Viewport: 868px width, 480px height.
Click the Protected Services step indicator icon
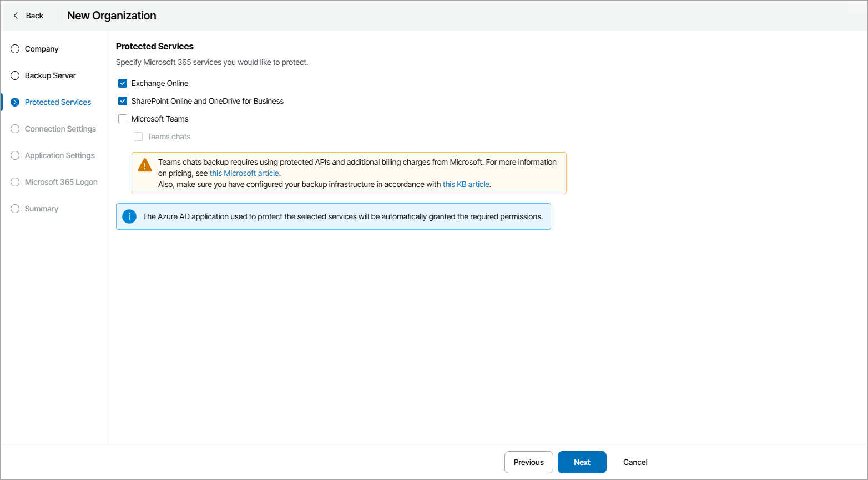[x=14, y=102]
